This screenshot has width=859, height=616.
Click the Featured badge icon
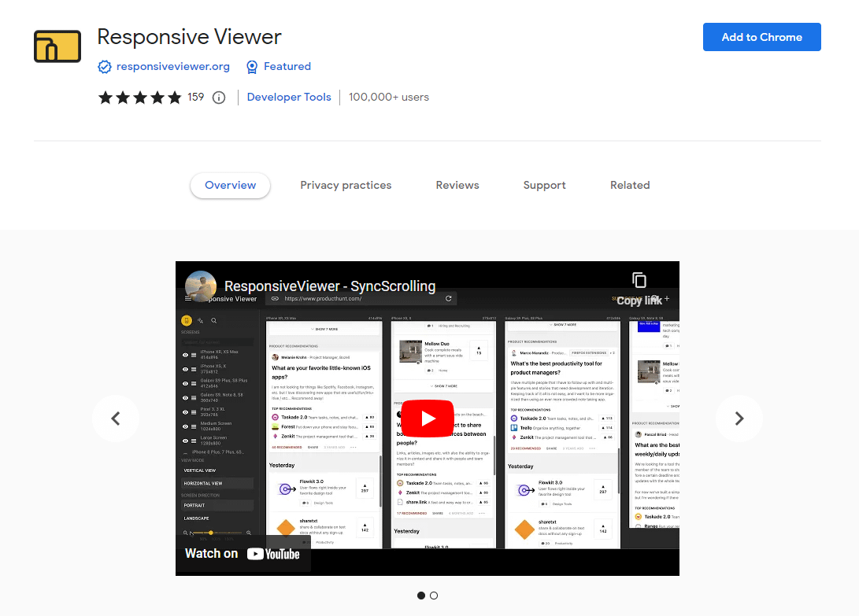(252, 67)
